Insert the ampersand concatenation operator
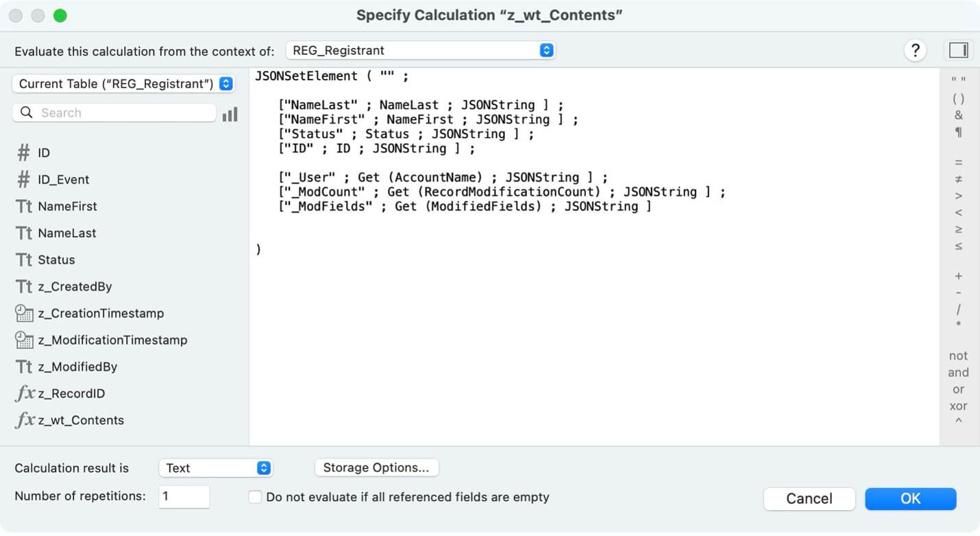Image resolution: width=980 pixels, height=536 pixels. 958,115
